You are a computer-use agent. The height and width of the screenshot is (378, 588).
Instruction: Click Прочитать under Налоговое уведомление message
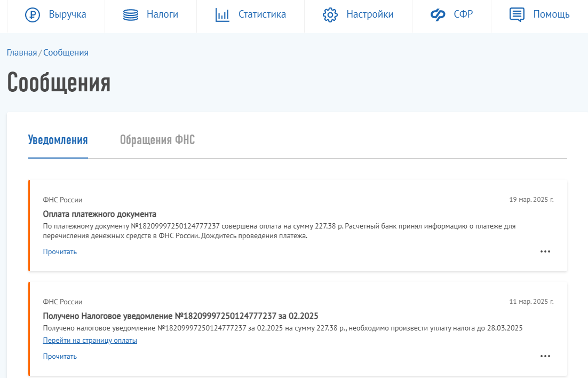pos(60,356)
